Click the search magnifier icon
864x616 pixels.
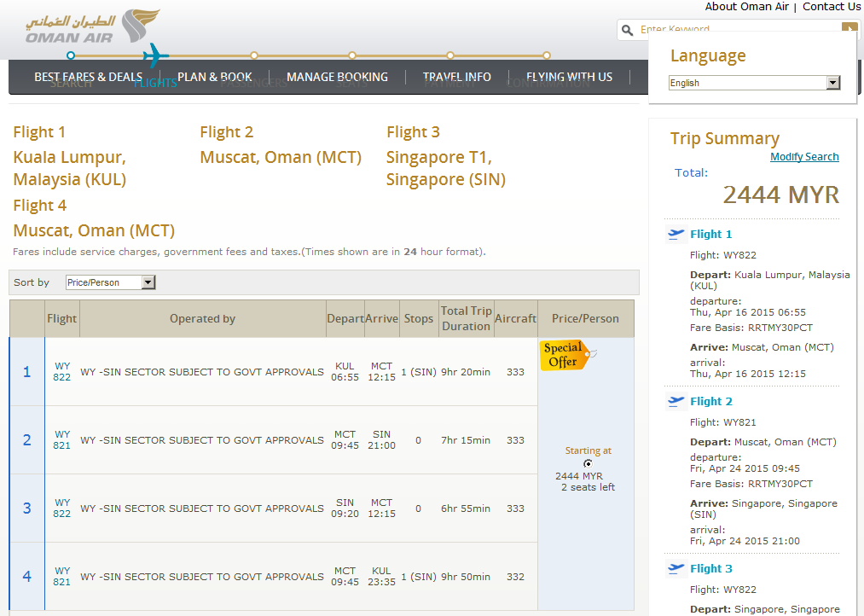pyautogui.click(x=627, y=30)
